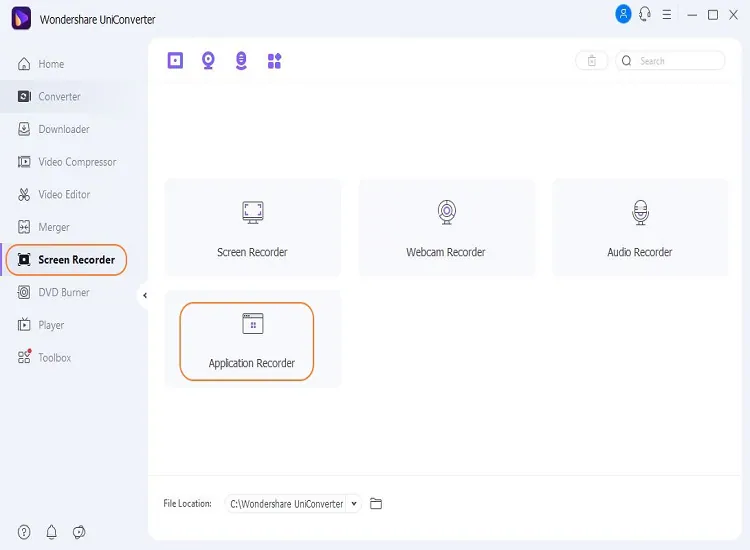Click the headset support icon
This screenshot has width=750, height=550.
pos(645,14)
